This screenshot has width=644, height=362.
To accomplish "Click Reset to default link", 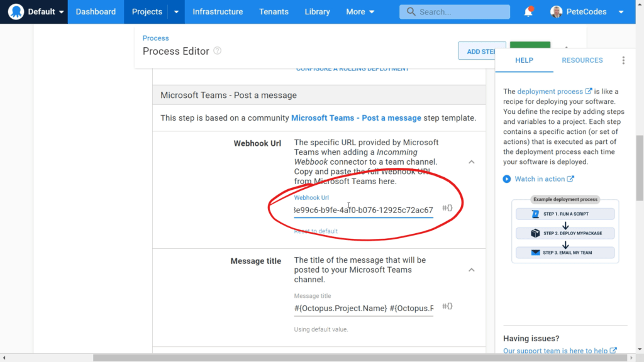I will pyautogui.click(x=316, y=231).
